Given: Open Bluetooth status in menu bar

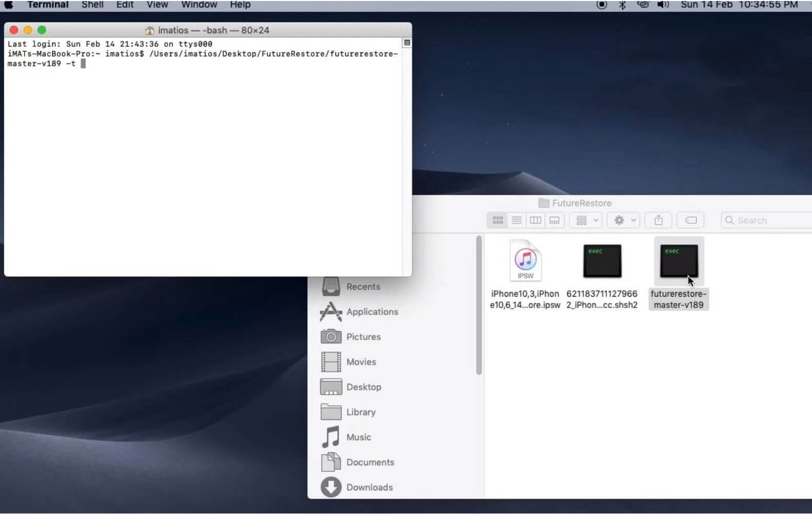Looking at the screenshot, I should [x=622, y=5].
